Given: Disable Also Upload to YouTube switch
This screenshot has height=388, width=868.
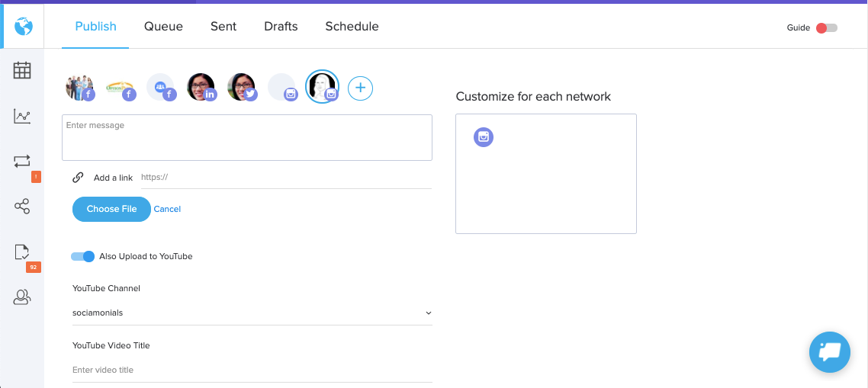Looking at the screenshot, I should pos(82,256).
